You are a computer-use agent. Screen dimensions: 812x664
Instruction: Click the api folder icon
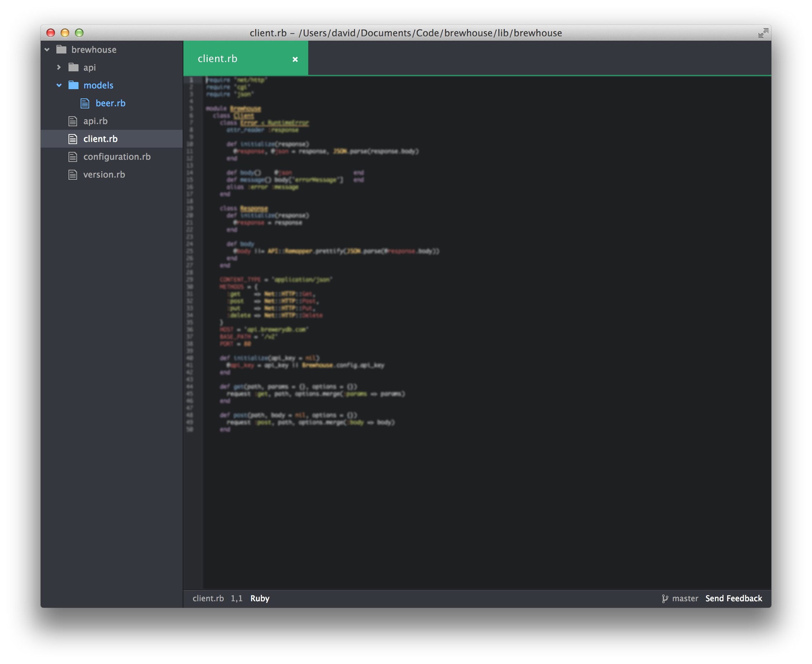tap(73, 67)
